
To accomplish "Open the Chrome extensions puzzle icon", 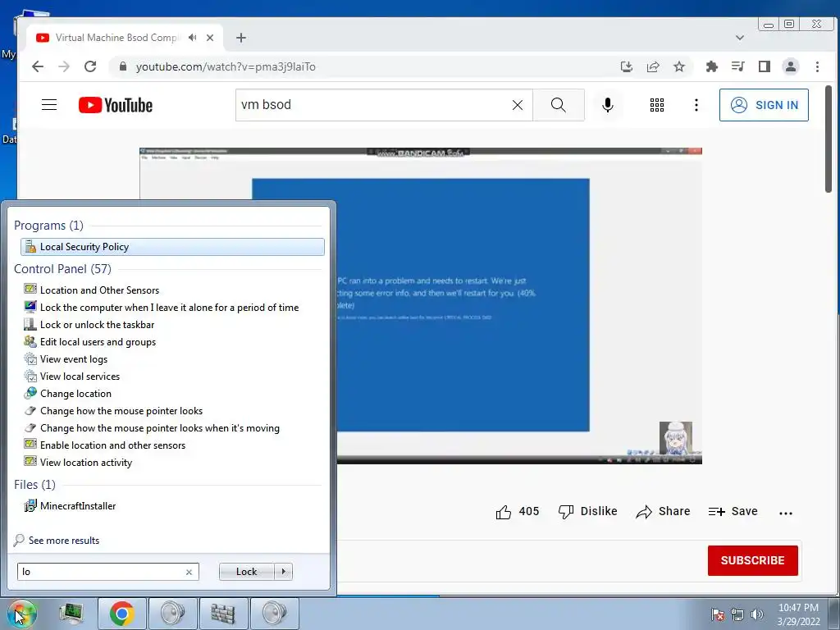I will (711, 66).
